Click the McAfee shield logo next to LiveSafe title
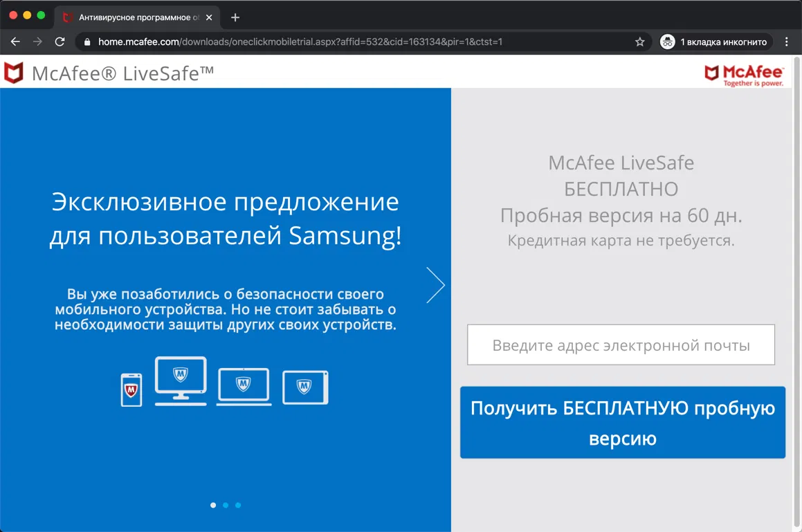The image size is (802, 532). (x=12, y=73)
